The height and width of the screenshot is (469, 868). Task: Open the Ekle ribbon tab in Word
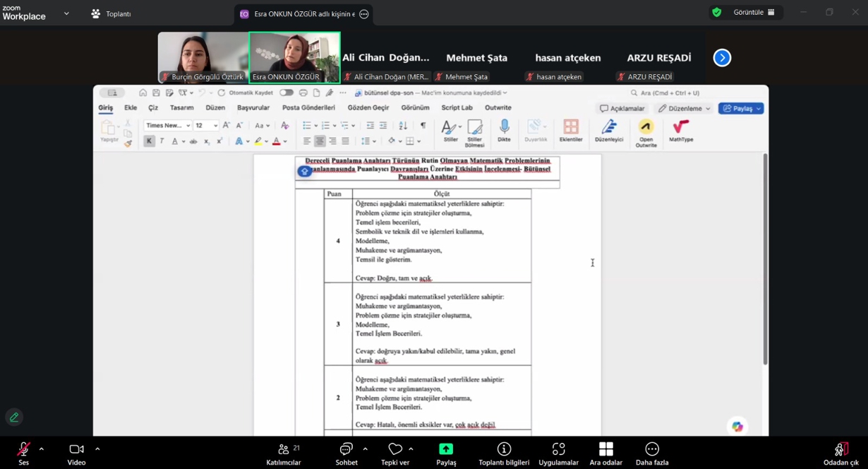tap(131, 108)
